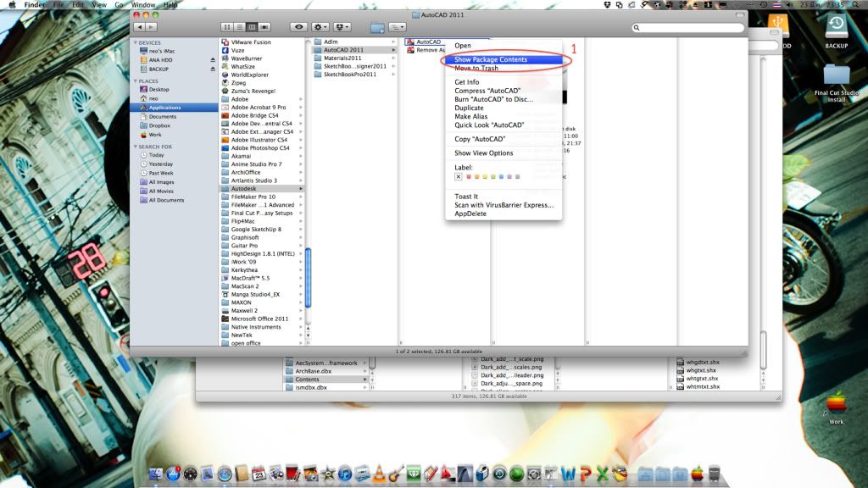Go back with Finder toolbar back arrow
The image size is (868, 488).
(140, 27)
